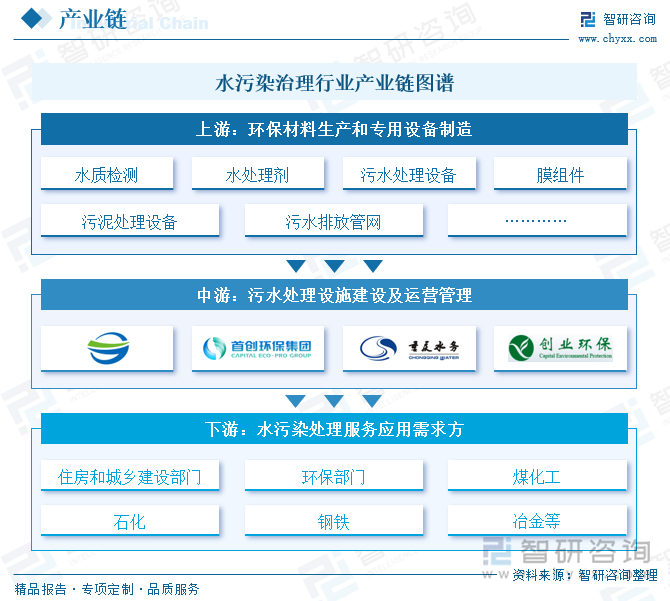Click the dotted ellipsis box in upstream section
The image size is (670, 601).
(x=537, y=220)
